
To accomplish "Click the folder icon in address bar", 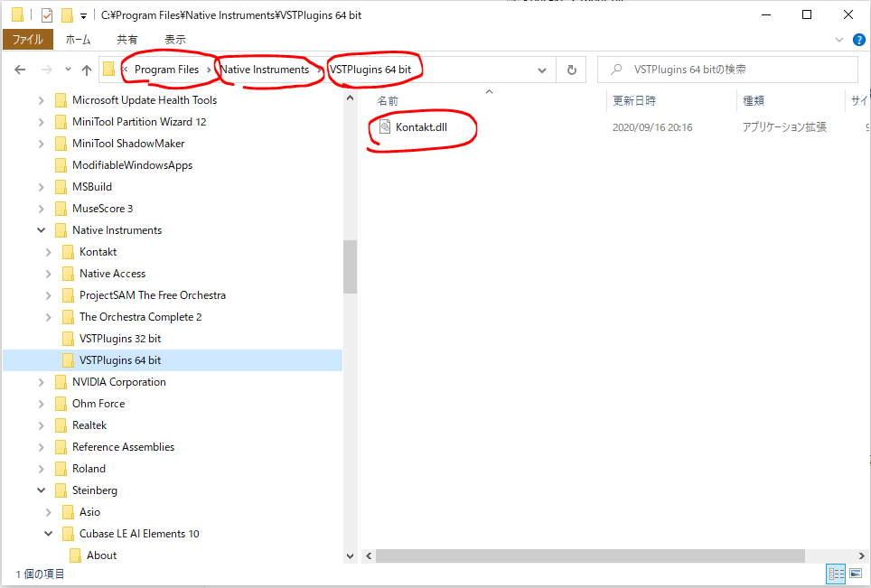I will pyautogui.click(x=108, y=70).
